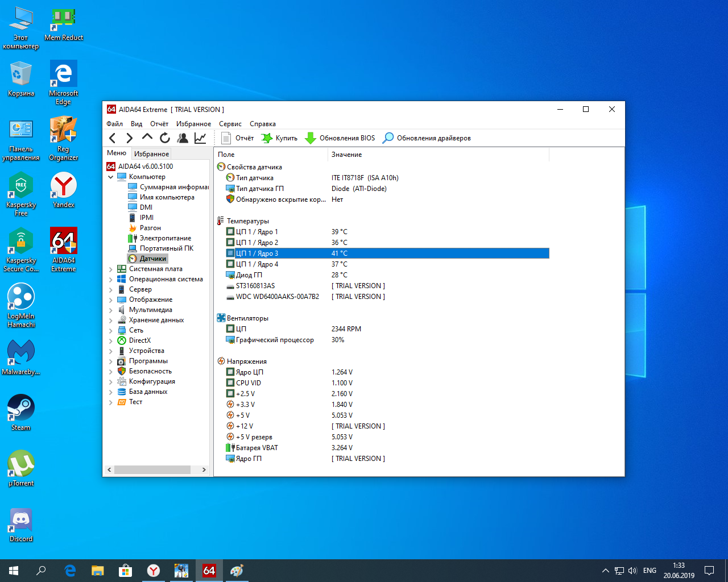Select the Безопасность tree item
Screen dimensions: 728x582
click(x=144, y=371)
